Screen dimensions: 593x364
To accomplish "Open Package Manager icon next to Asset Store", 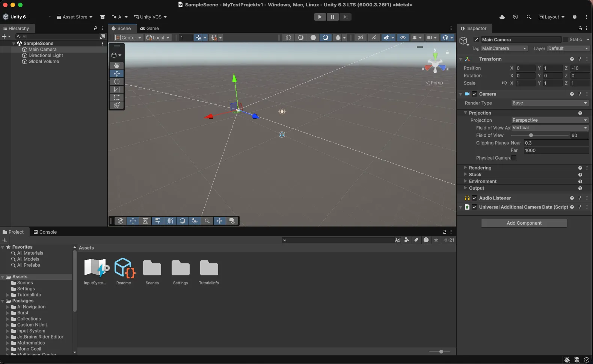I will 103,17.
